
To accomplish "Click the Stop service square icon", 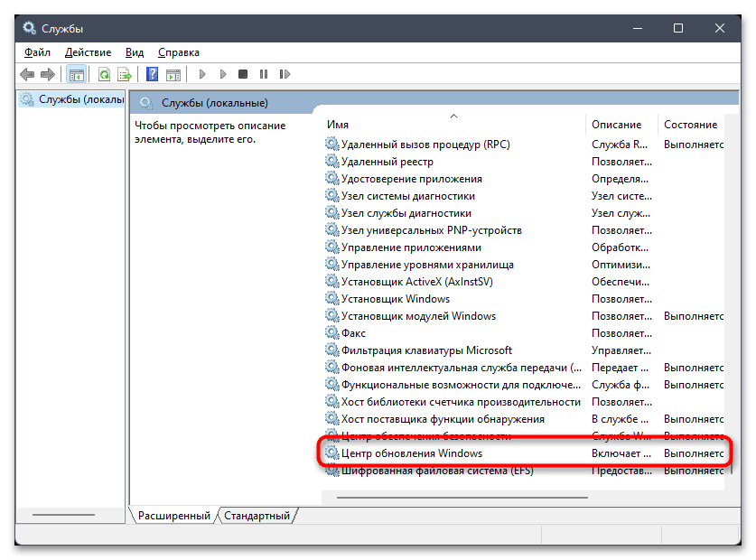I will pyautogui.click(x=243, y=74).
